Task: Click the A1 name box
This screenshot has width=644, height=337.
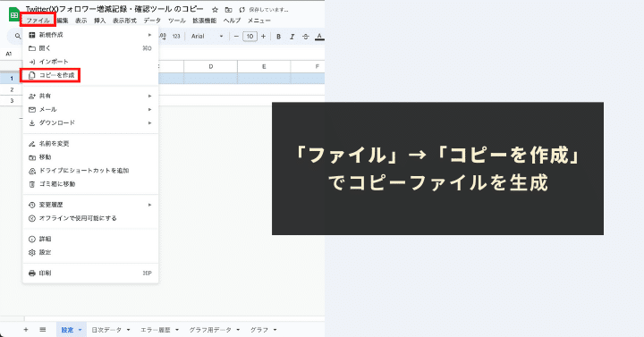Action: point(9,54)
